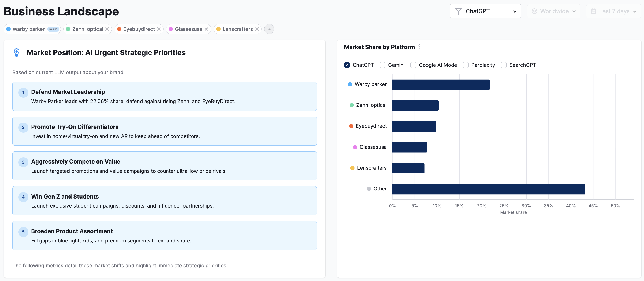Click the Business Landscape heading

(x=61, y=11)
